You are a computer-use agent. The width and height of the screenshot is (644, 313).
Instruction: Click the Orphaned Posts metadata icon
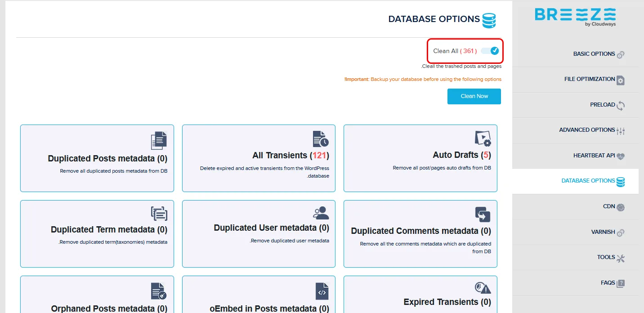[x=159, y=291]
